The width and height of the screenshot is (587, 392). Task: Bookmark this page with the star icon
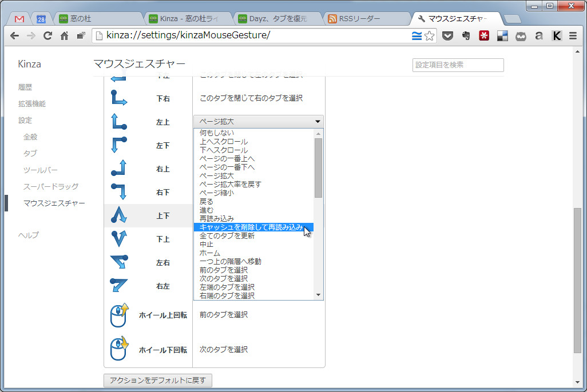click(x=430, y=36)
